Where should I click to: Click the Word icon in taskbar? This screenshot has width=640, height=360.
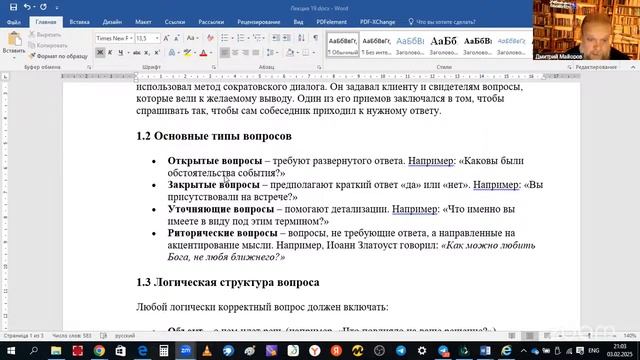coord(485,351)
